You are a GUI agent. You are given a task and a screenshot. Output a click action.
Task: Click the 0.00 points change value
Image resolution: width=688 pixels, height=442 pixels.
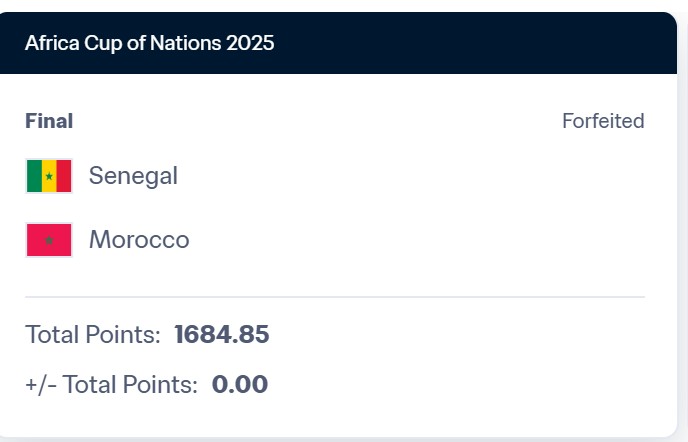[240, 384]
